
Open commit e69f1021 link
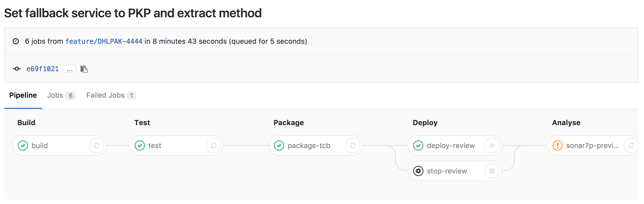point(43,69)
